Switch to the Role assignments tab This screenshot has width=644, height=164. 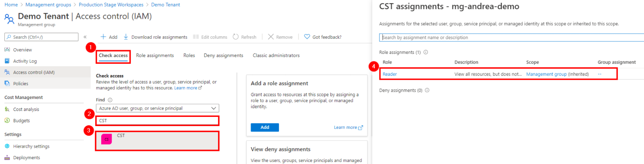(155, 55)
